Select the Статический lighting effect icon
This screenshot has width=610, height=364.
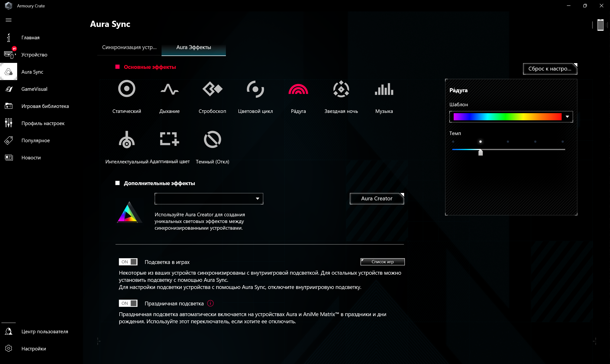click(127, 89)
